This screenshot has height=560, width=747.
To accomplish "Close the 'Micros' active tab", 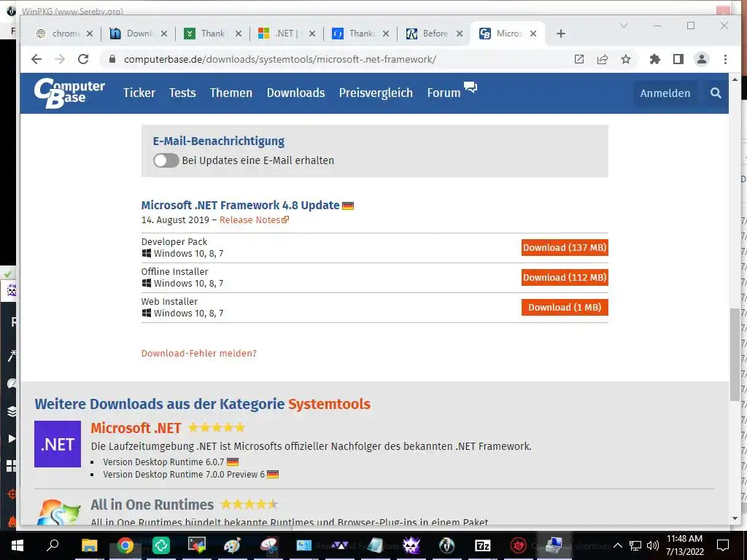I will pos(533,34).
